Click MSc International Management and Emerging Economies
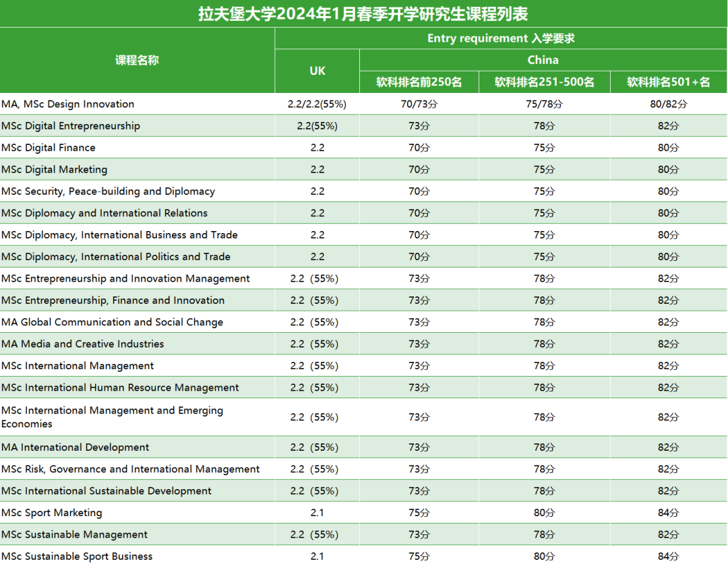The height and width of the screenshot is (566, 728). click(113, 417)
